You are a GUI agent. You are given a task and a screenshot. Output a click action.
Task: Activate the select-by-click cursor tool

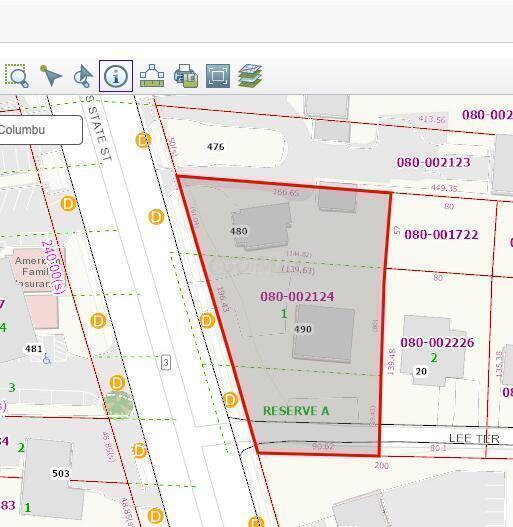(x=83, y=76)
